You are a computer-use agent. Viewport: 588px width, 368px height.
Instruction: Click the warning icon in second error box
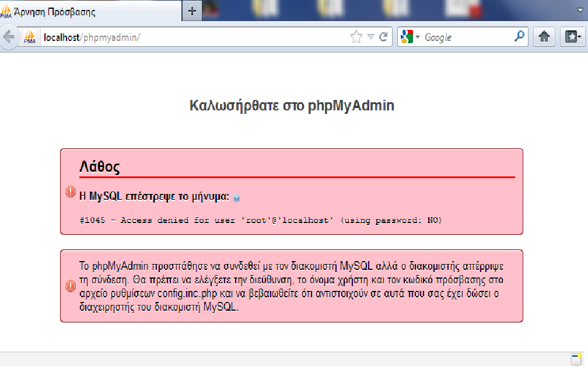[x=71, y=286]
